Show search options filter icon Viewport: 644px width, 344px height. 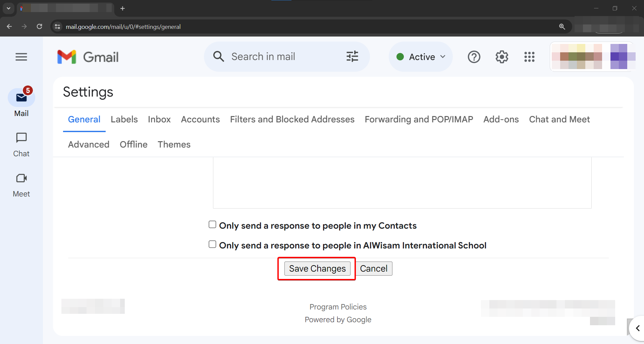point(352,57)
